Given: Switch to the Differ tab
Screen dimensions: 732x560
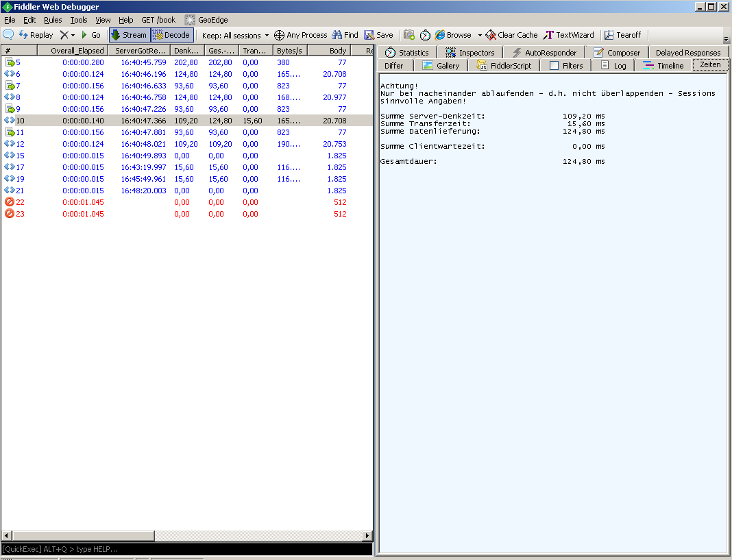Looking at the screenshot, I should (394, 65).
